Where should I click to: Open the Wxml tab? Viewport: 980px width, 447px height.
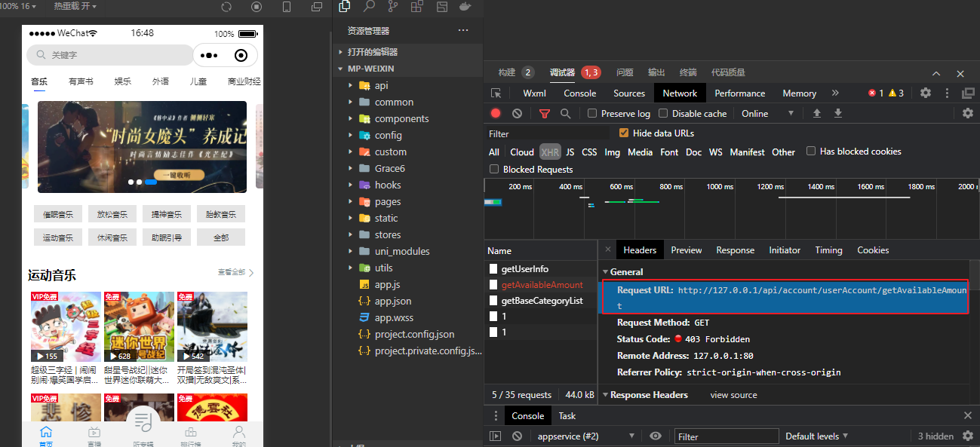pyautogui.click(x=534, y=93)
